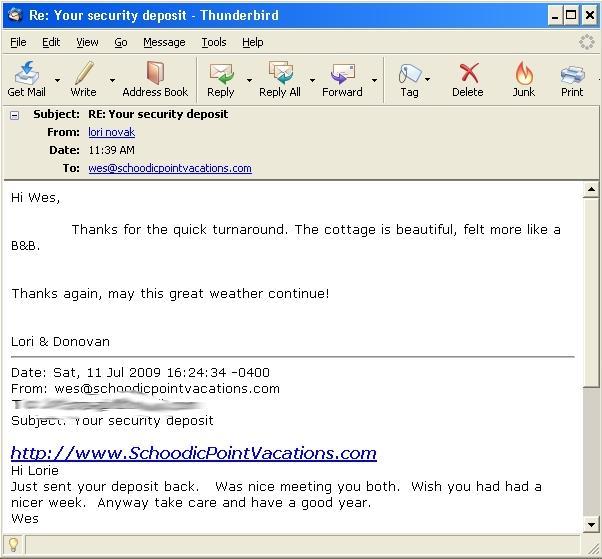Click the Print printer icon
Screen dimensions: 602x559
[x=572, y=74]
